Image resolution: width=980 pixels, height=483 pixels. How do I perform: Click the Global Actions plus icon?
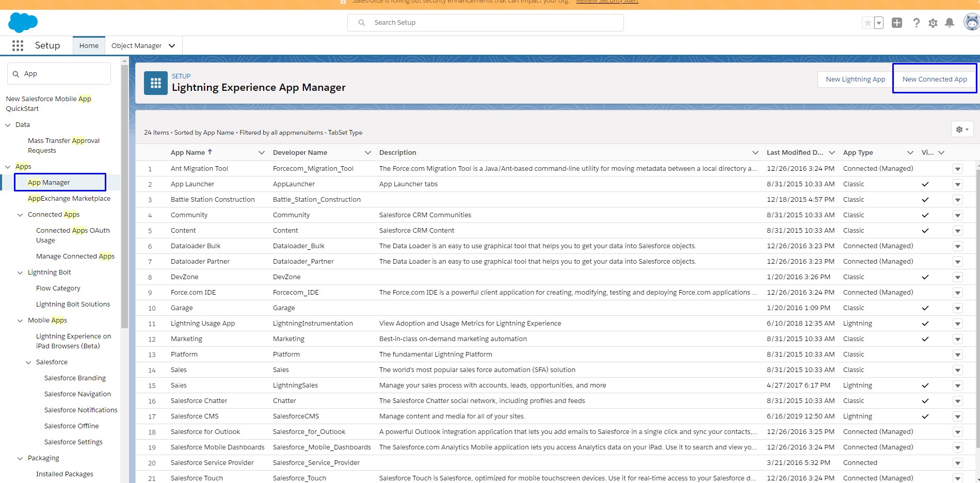[897, 23]
